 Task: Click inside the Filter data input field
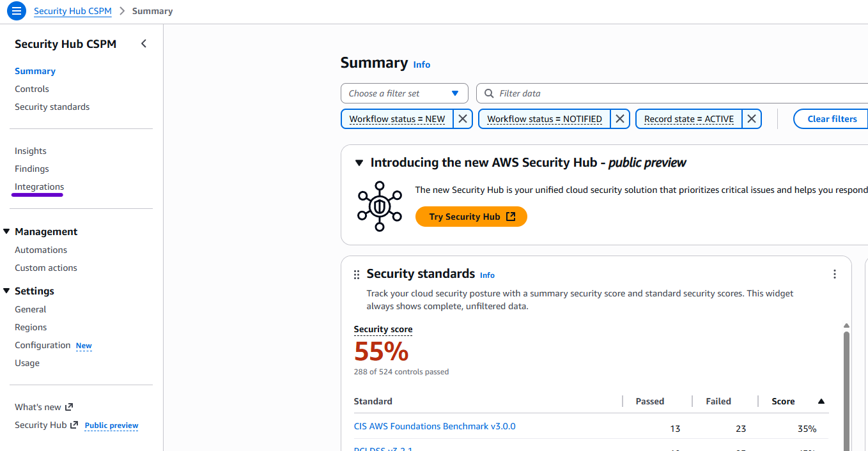(x=575, y=93)
